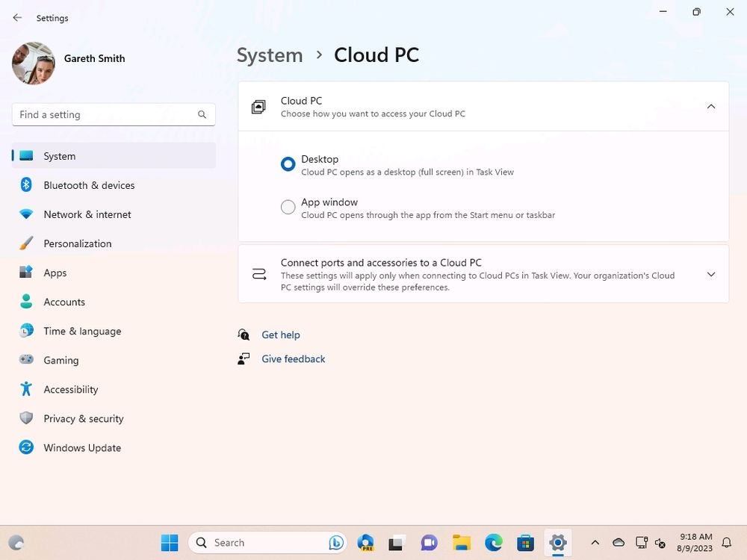Viewport: 747px width, 560px height.
Task: Open Accounts settings category
Action: point(114,302)
